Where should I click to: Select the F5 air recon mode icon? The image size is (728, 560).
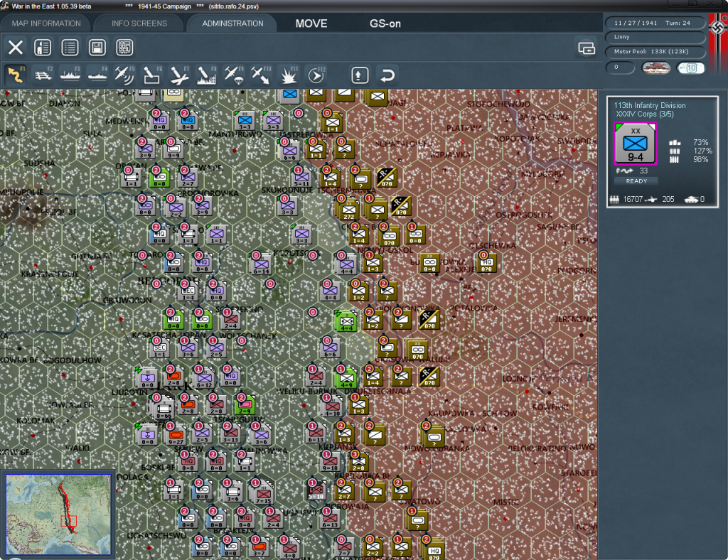pyautogui.click(x=124, y=75)
